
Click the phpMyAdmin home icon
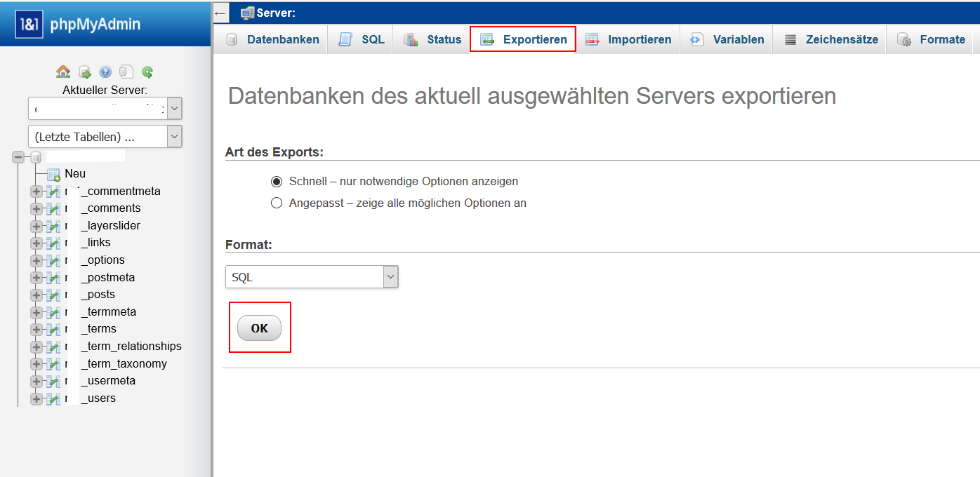(63, 71)
